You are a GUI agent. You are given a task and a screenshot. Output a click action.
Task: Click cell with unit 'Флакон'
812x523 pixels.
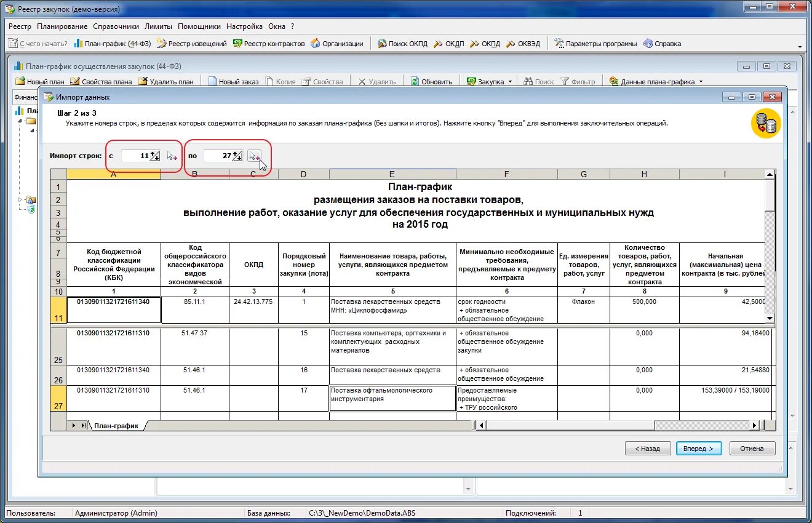[584, 309]
